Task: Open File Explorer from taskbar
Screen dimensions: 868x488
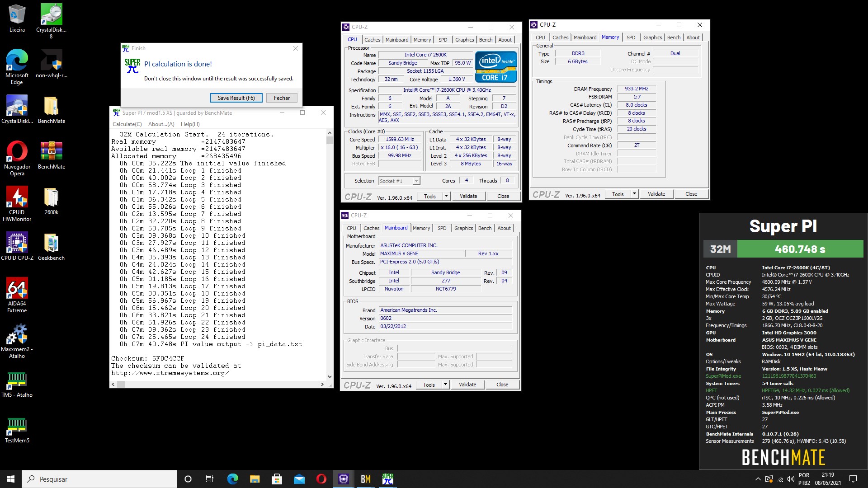Action: click(255, 479)
